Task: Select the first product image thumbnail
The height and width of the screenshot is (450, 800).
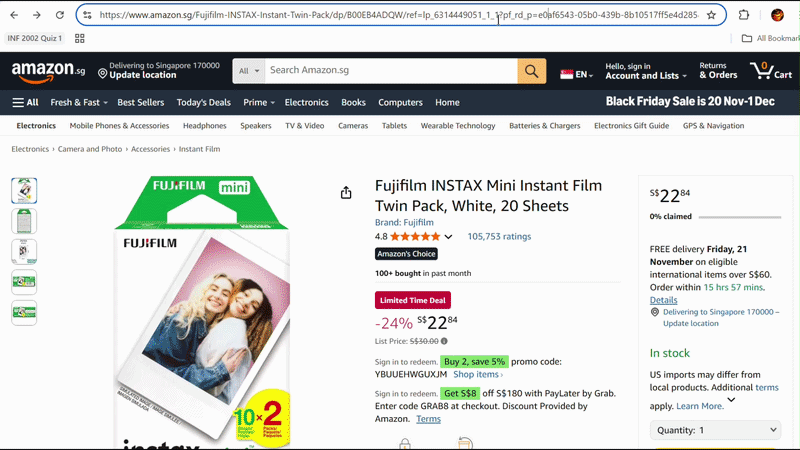Action: pos(24,190)
